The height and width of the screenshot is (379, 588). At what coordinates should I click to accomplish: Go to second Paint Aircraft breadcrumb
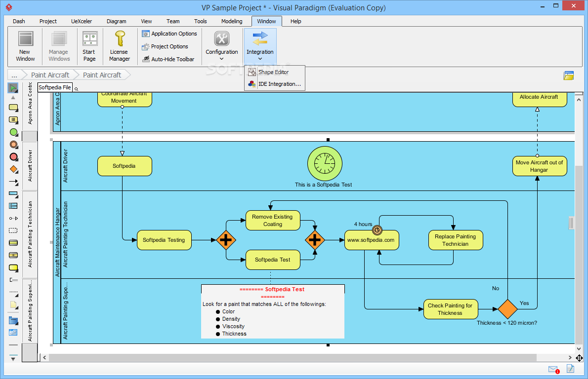coord(102,75)
